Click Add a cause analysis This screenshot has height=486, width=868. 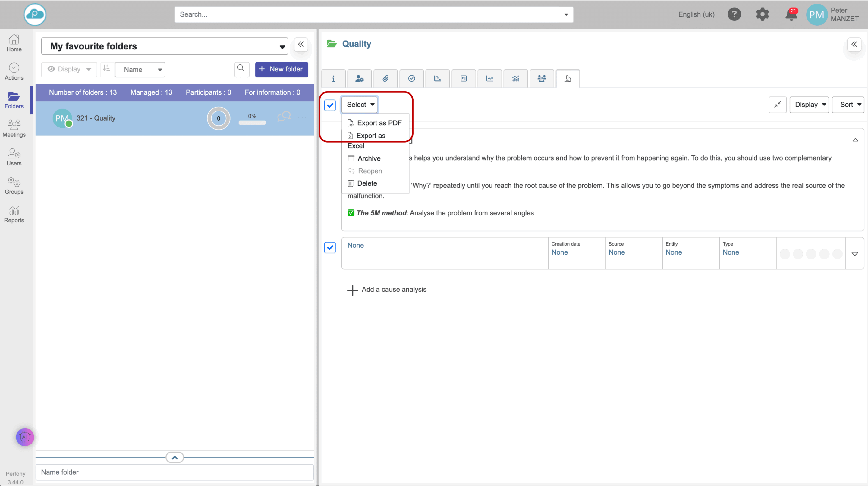pyautogui.click(x=387, y=289)
